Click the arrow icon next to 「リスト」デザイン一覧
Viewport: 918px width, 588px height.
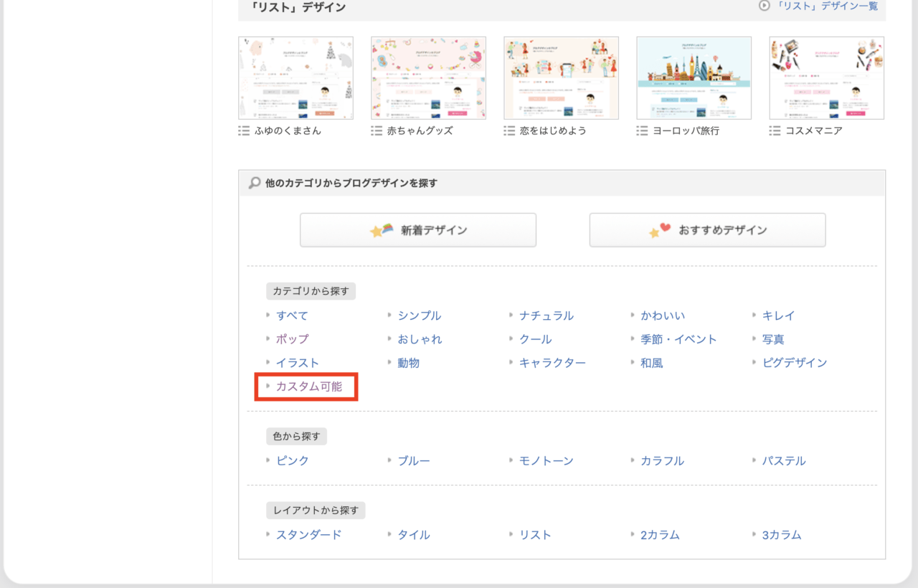(x=765, y=6)
